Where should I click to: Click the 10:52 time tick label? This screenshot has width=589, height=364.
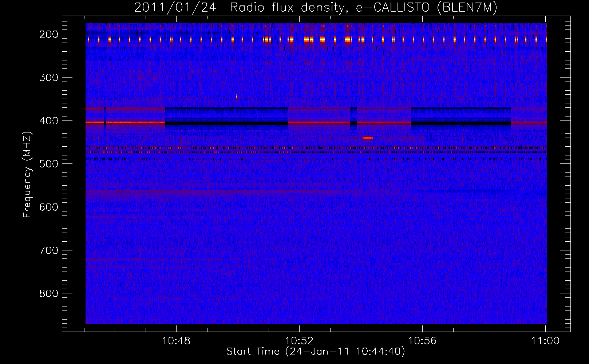point(299,341)
